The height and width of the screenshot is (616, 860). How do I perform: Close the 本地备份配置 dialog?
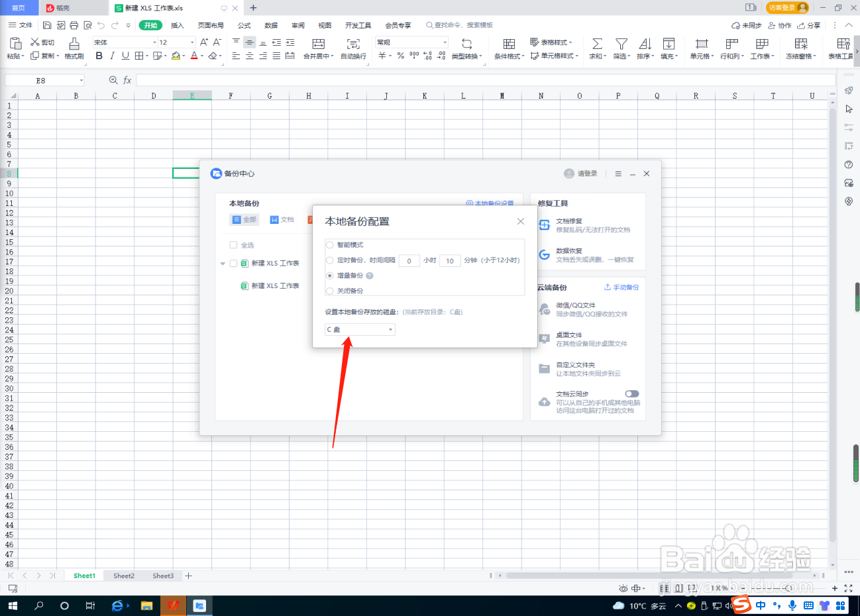tap(521, 221)
